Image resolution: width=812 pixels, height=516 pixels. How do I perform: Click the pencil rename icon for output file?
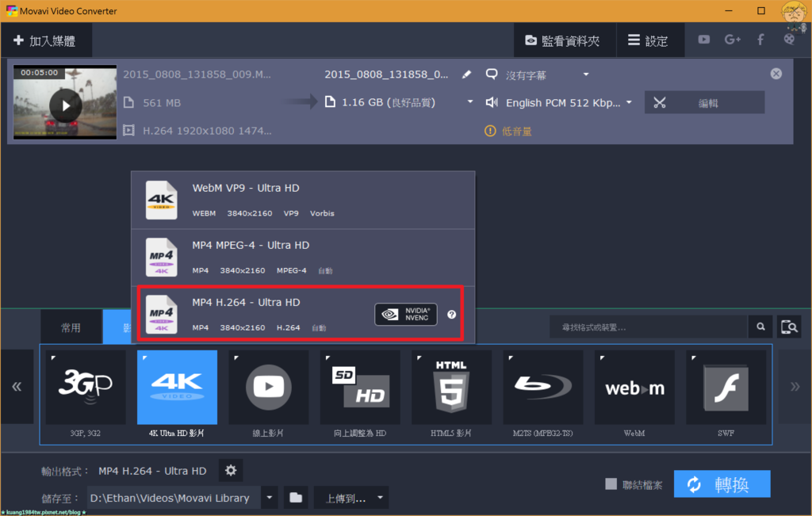click(466, 75)
